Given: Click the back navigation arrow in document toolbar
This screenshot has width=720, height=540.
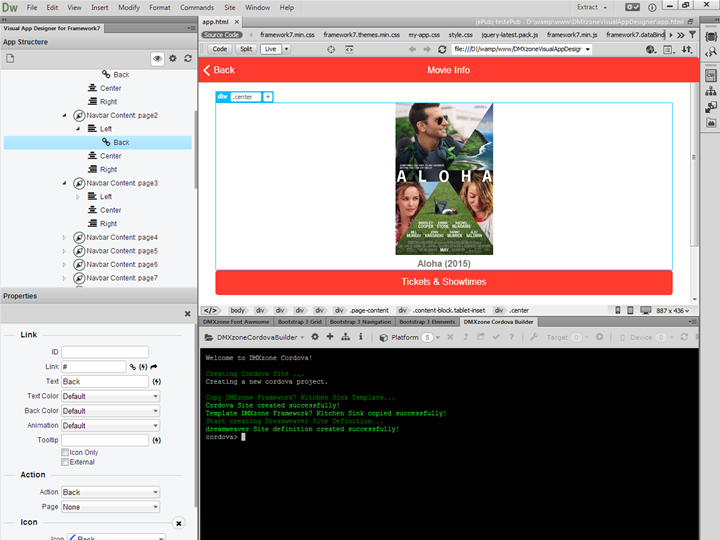Looking at the screenshot, I should [x=412, y=49].
